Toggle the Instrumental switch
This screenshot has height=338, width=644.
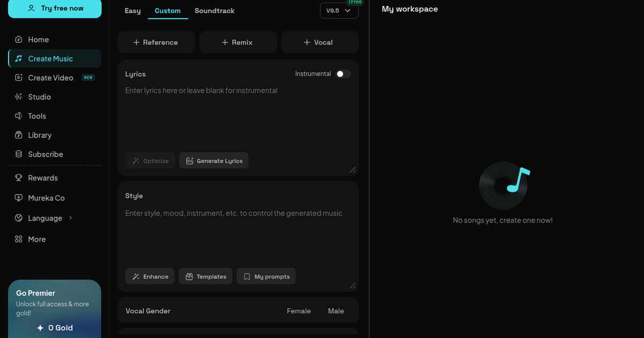click(343, 74)
